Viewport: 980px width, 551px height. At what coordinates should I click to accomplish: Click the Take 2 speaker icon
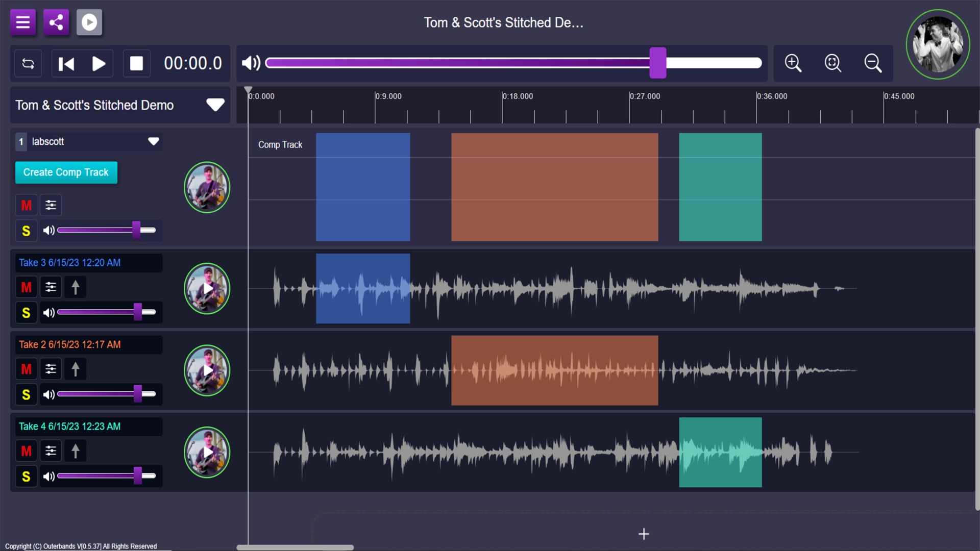click(x=49, y=394)
